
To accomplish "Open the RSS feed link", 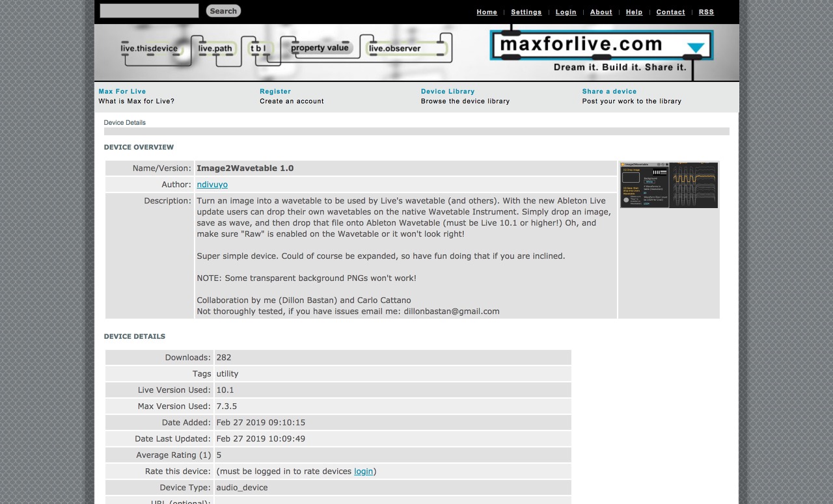I will (706, 12).
